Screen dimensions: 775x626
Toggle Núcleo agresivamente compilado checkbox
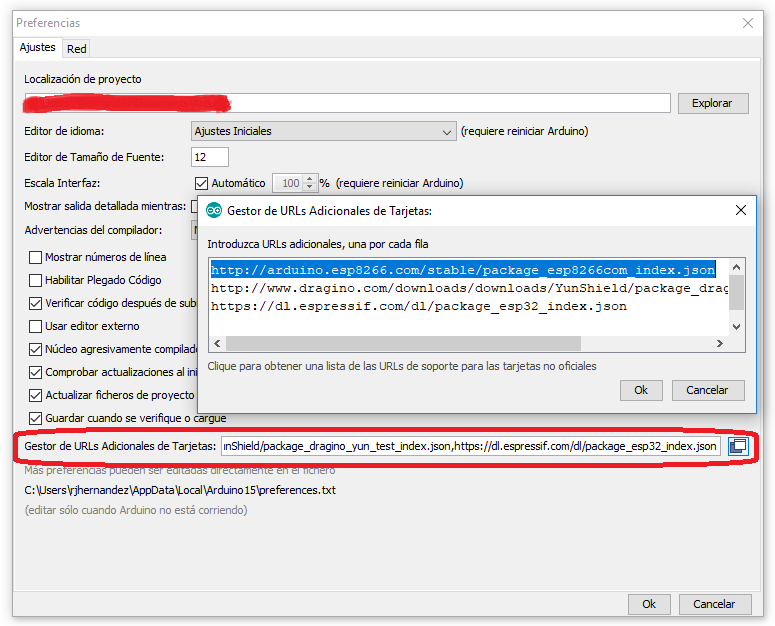point(35,349)
